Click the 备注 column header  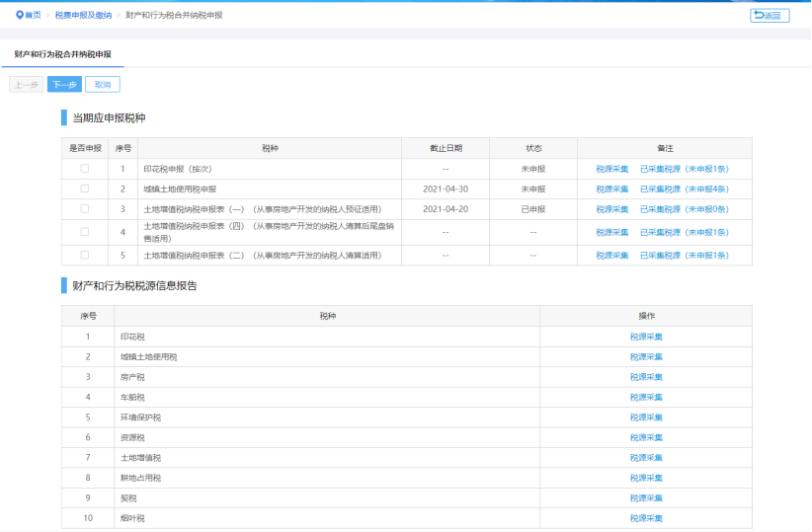(x=665, y=148)
